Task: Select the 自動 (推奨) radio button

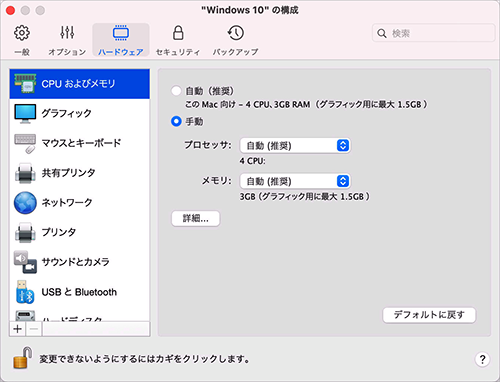Action: tap(176, 91)
